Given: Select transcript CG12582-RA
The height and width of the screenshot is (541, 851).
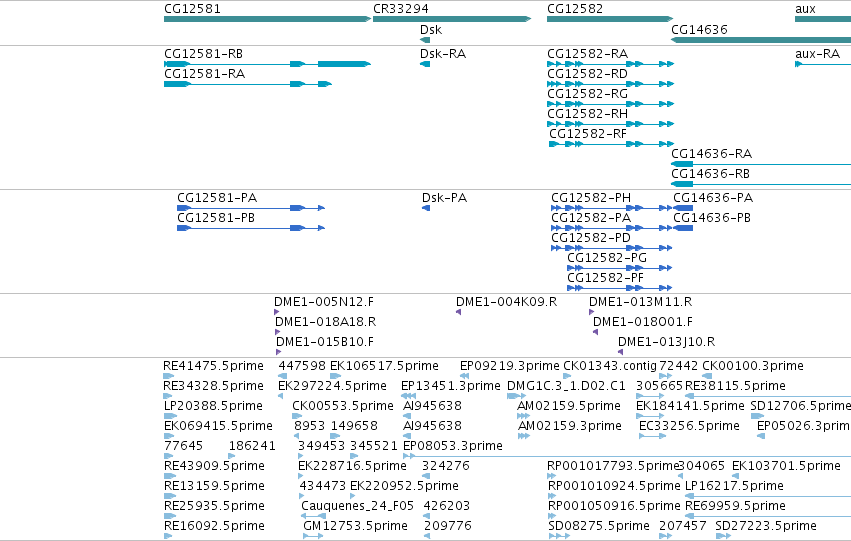Looking at the screenshot, I should (611, 64).
